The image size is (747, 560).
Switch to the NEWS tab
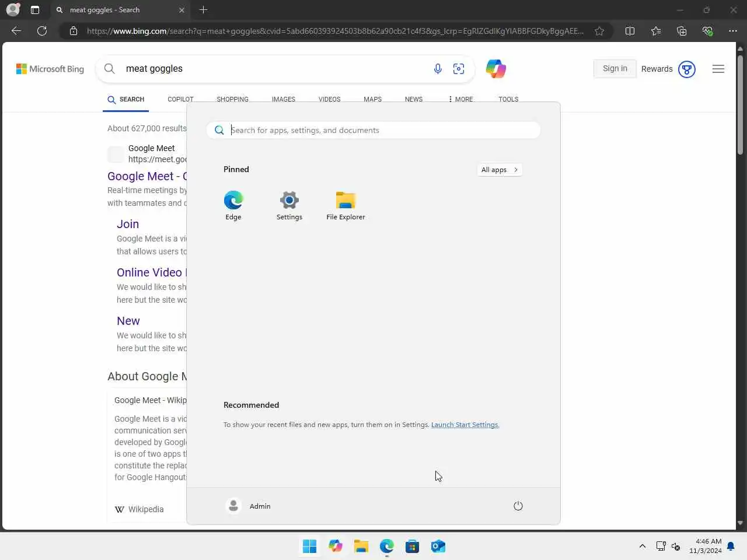click(x=414, y=99)
